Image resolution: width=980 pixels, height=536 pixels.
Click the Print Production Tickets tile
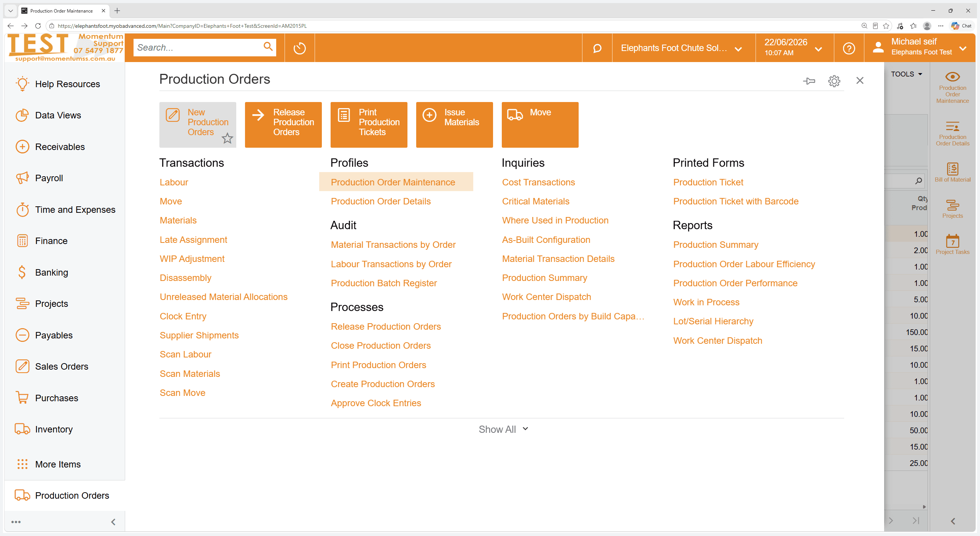click(x=369, y=125)
